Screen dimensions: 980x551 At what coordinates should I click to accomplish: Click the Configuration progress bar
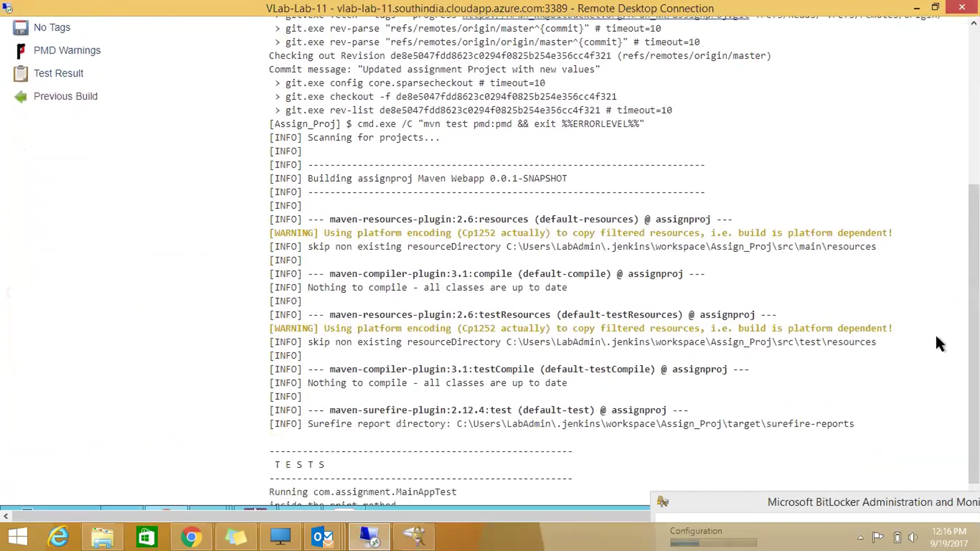click(713, 543)
